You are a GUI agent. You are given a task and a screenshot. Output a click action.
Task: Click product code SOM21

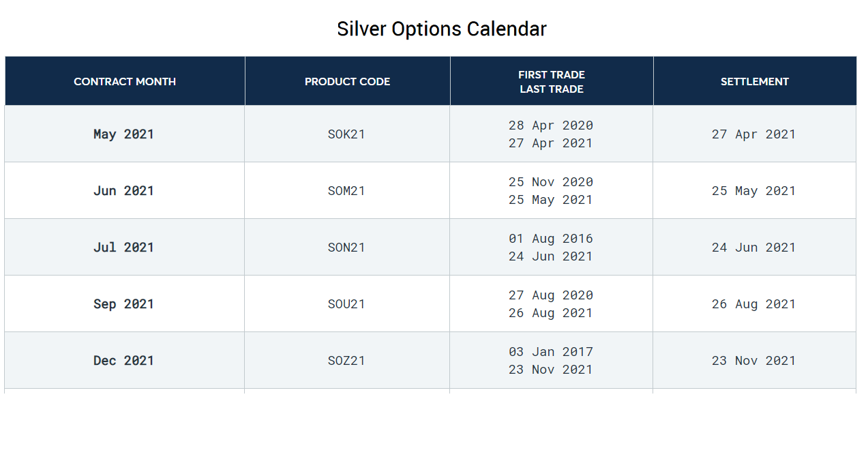(346, 191)
